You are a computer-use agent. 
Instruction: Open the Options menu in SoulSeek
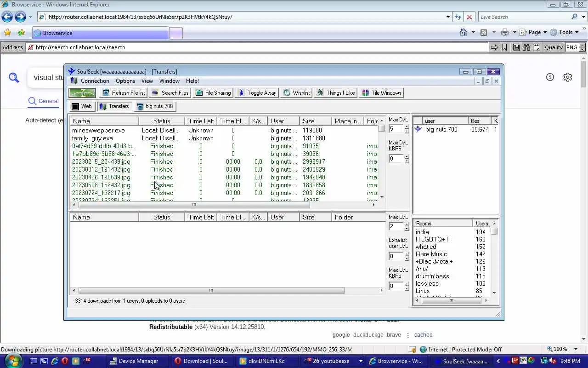pos(125,81)
